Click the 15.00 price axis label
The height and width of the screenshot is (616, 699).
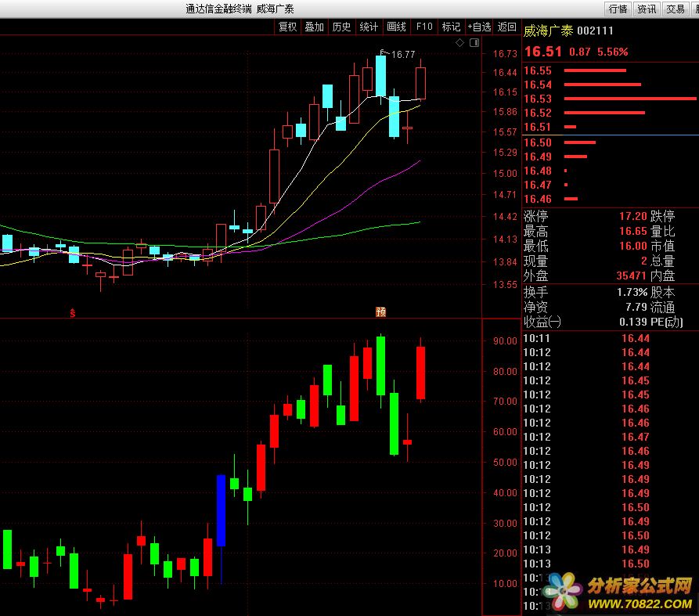505,174
